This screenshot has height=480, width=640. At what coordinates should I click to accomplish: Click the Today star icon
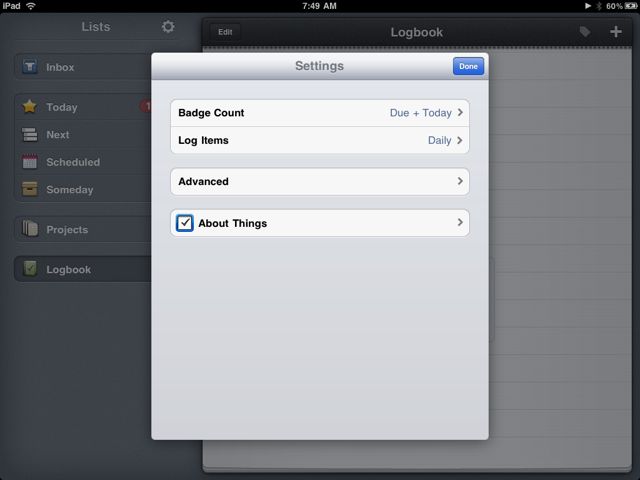(29, 107)
